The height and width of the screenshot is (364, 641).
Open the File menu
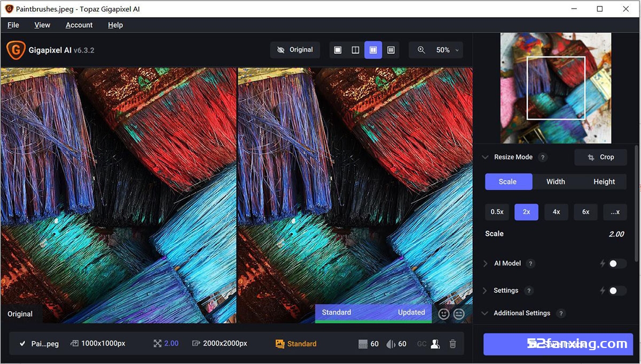point(13,25)
